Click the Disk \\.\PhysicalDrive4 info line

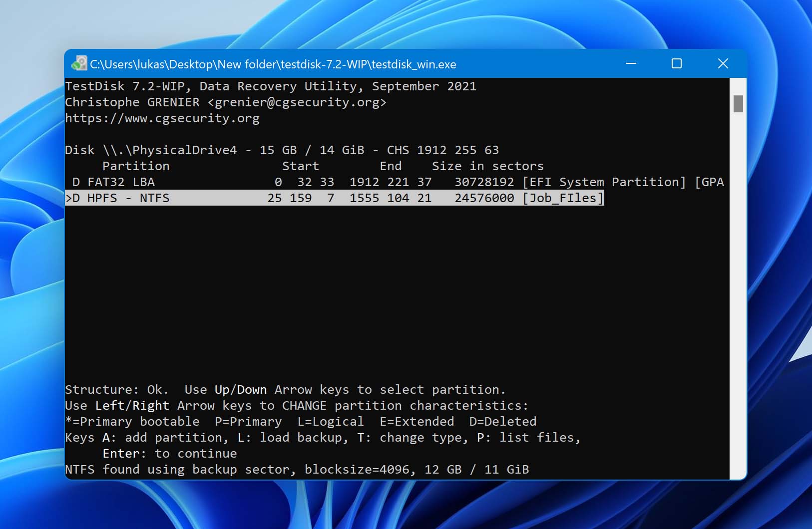tap(282, 150)
